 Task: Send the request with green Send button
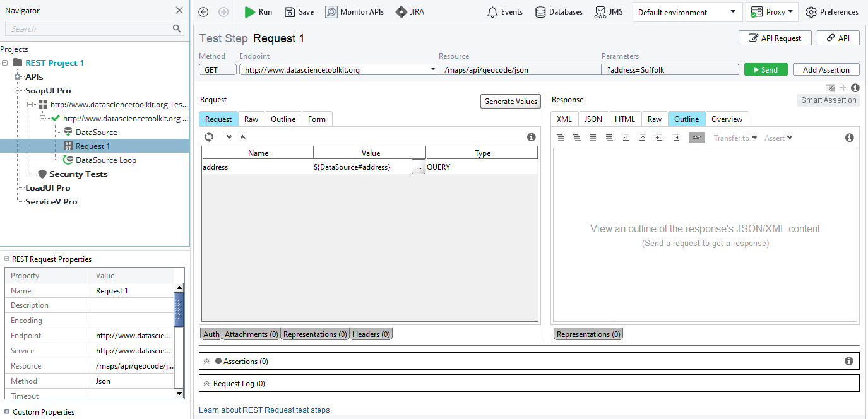766,70
